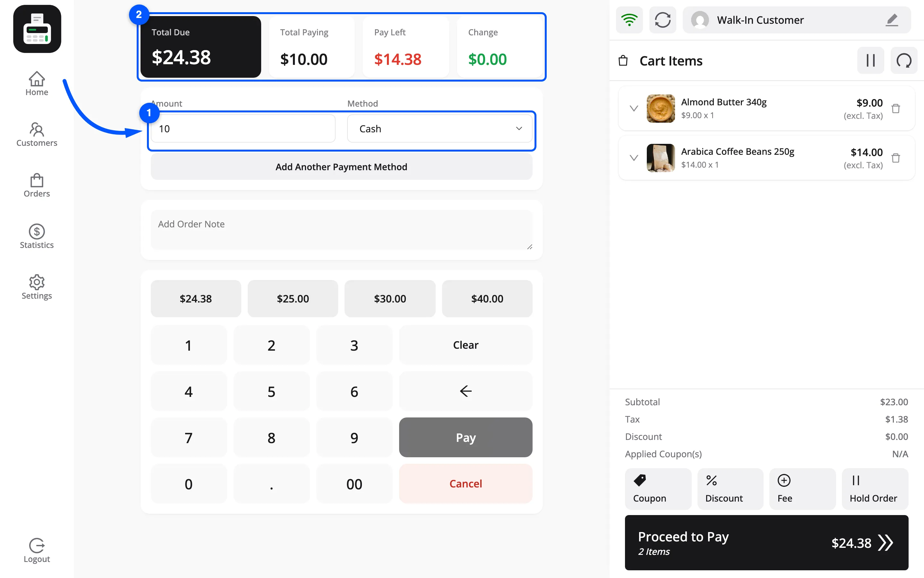Tap the 00 key on the keypad

354,484
